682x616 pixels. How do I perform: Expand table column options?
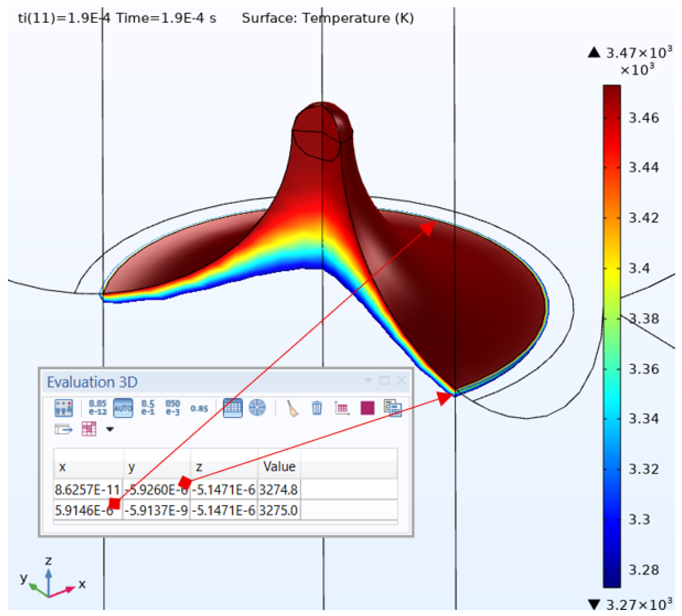[x=89, y=429]
